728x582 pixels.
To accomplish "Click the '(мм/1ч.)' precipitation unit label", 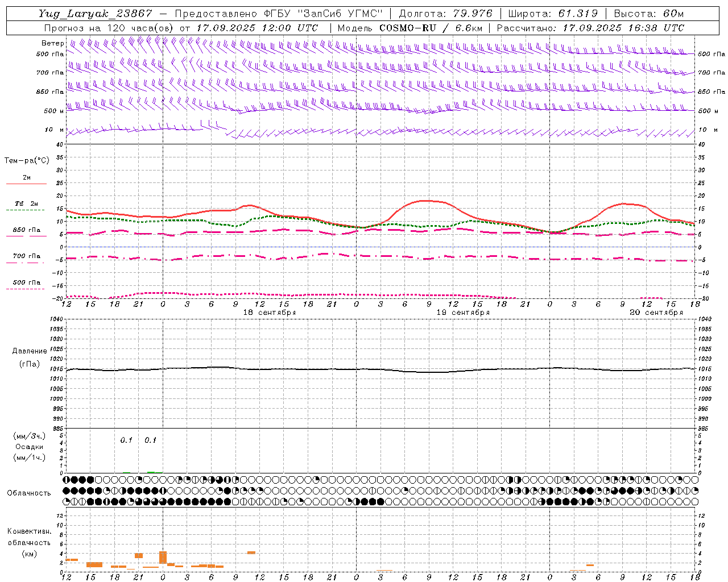I will 30,458.
